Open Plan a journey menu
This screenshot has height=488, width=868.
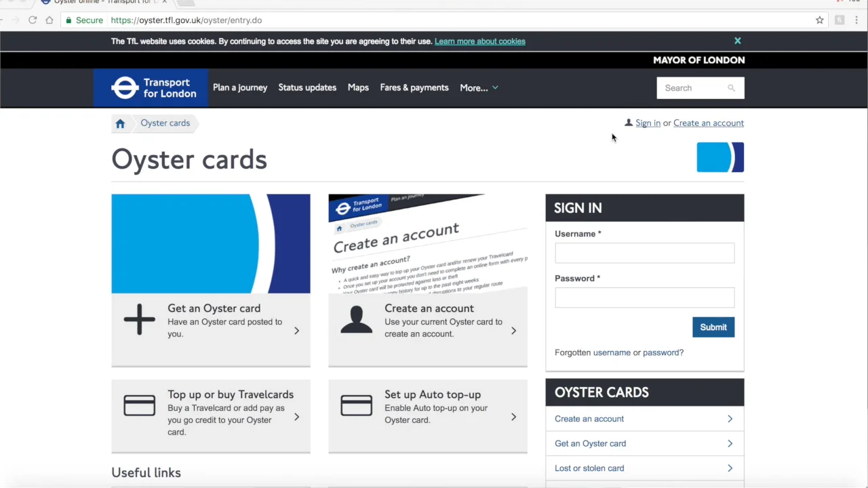point(240,87)
